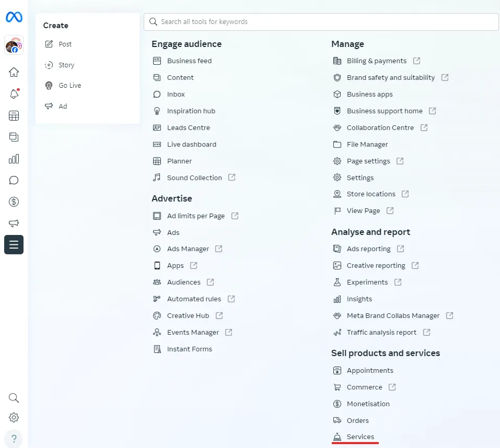Image resolution: width=500 pixels, height=448 pixels.
Task: Open the Home icon in left sidebar
Action: pos(14,72)
